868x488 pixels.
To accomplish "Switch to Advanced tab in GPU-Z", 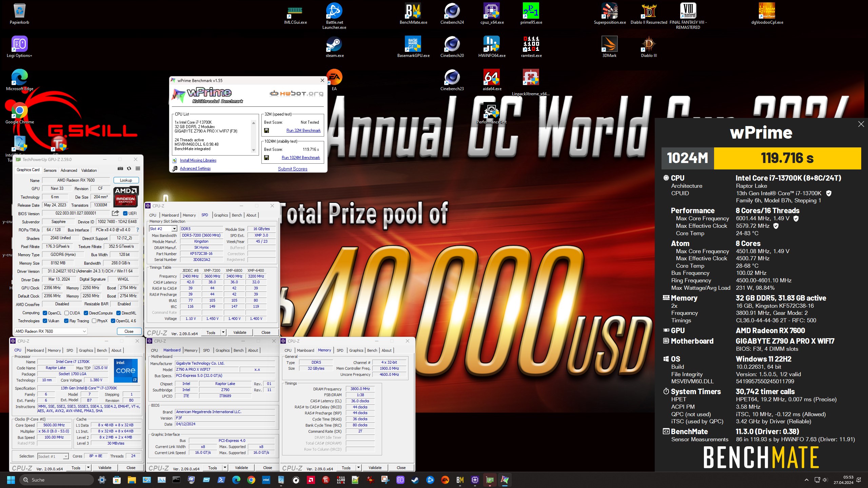I will pyautogui.click(x=69, y=170).
